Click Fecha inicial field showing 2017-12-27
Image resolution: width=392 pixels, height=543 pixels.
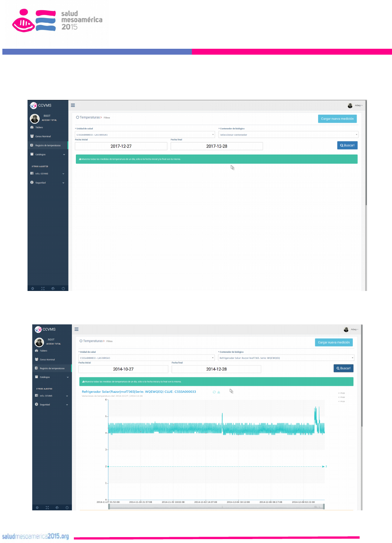click(x=121, y=146)
